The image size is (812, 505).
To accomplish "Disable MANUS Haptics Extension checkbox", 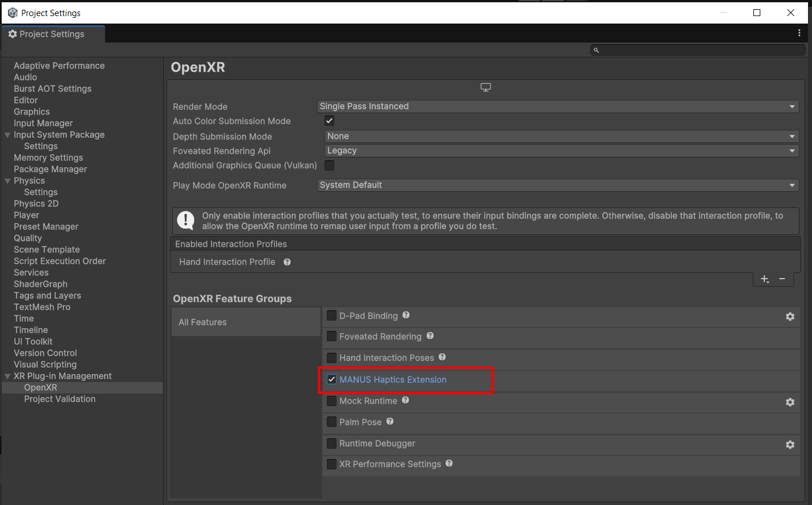I will [332, 380].
